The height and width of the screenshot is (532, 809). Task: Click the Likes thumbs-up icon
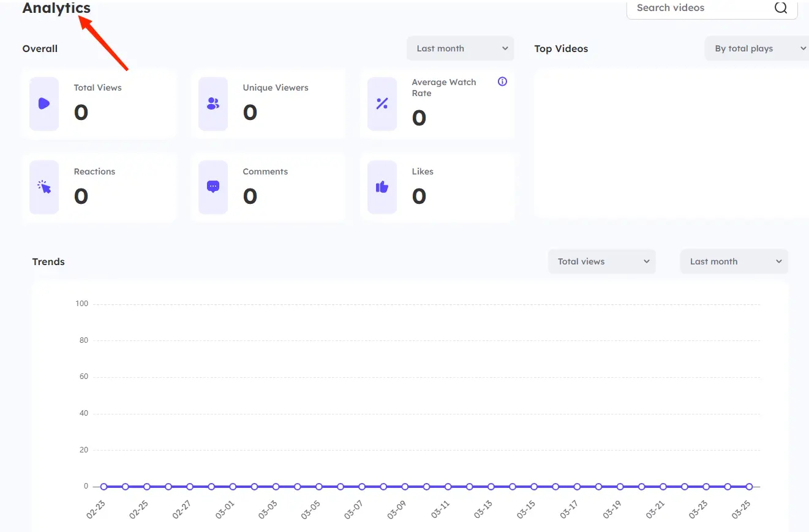click(x=382, y=187)
